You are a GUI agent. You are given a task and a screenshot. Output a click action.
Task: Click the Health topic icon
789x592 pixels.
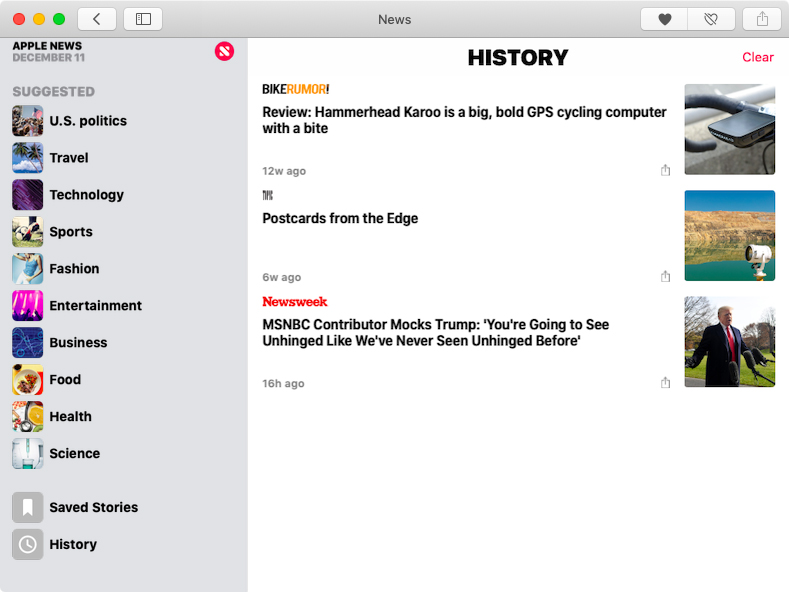point(28,416)
